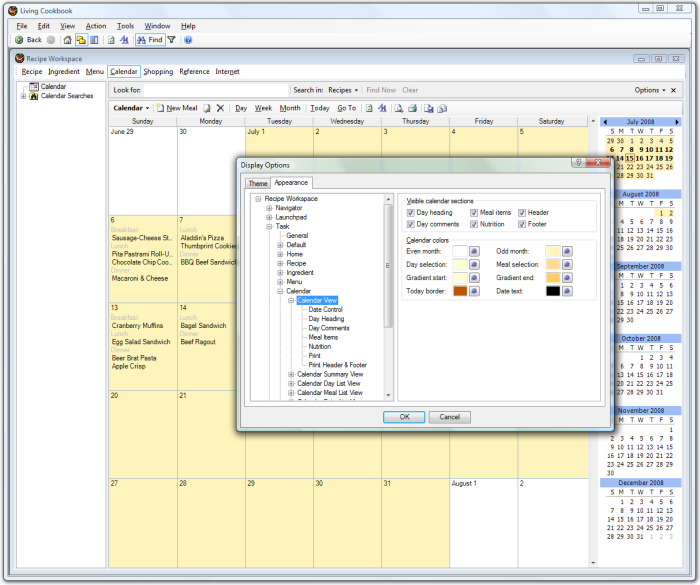Switch to the Shopping workspace tab
Screen dimensions: 700x585
(158, 71)
